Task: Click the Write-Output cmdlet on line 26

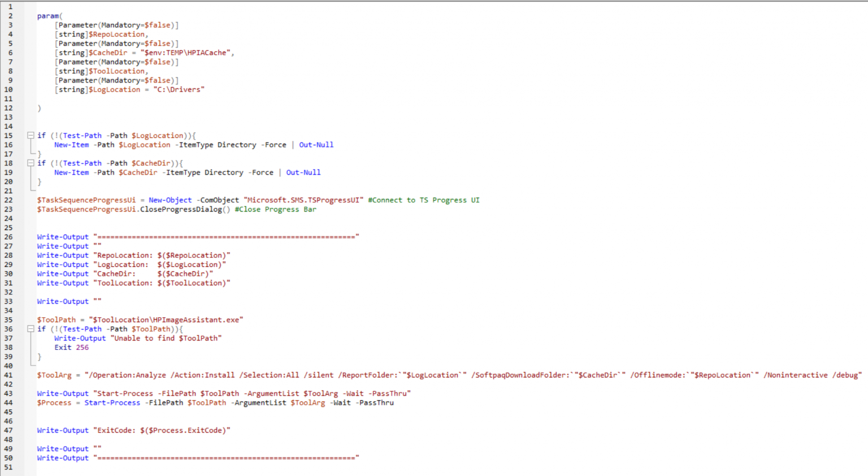Action: click(x=62, y=236)
